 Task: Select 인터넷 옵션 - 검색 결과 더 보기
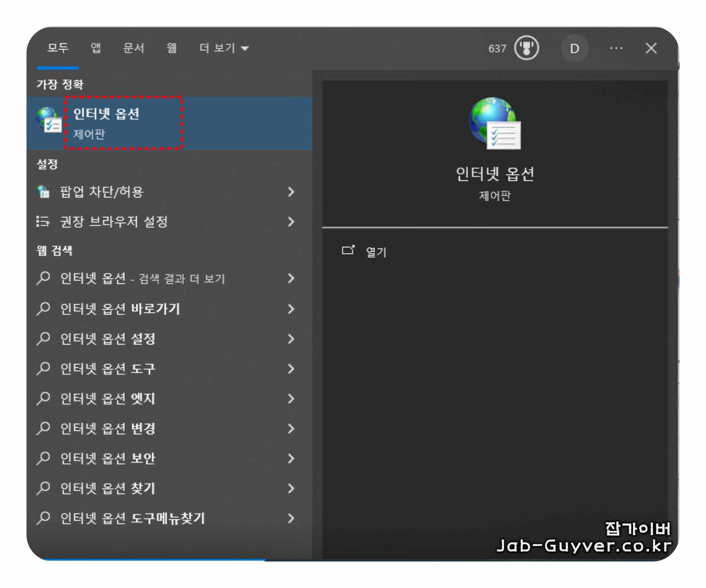pos(143,279)
